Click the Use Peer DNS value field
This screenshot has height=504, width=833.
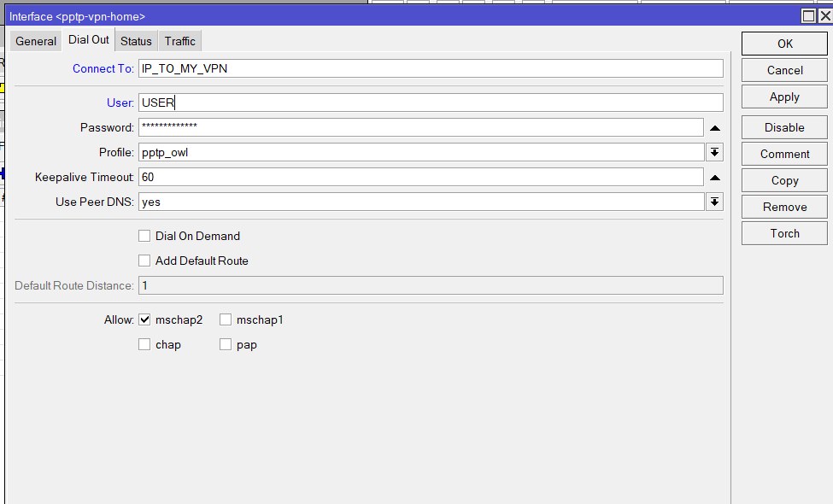421,202
